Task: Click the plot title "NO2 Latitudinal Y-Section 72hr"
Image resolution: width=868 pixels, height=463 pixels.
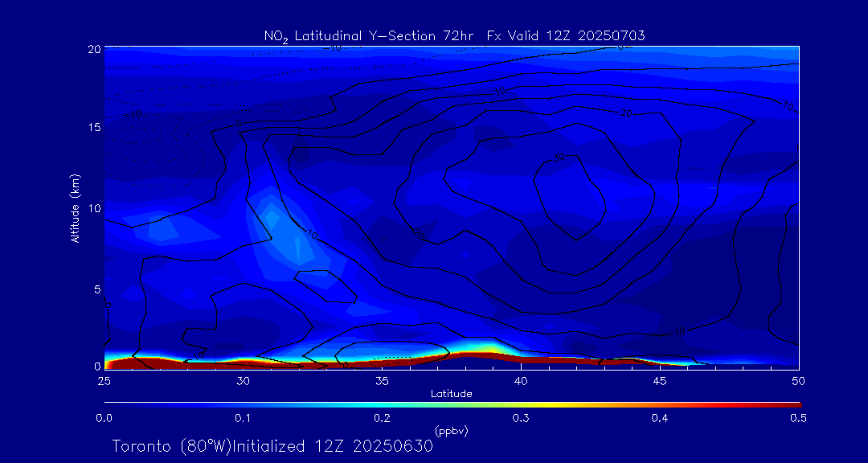Action: click(x=369, y=36)
